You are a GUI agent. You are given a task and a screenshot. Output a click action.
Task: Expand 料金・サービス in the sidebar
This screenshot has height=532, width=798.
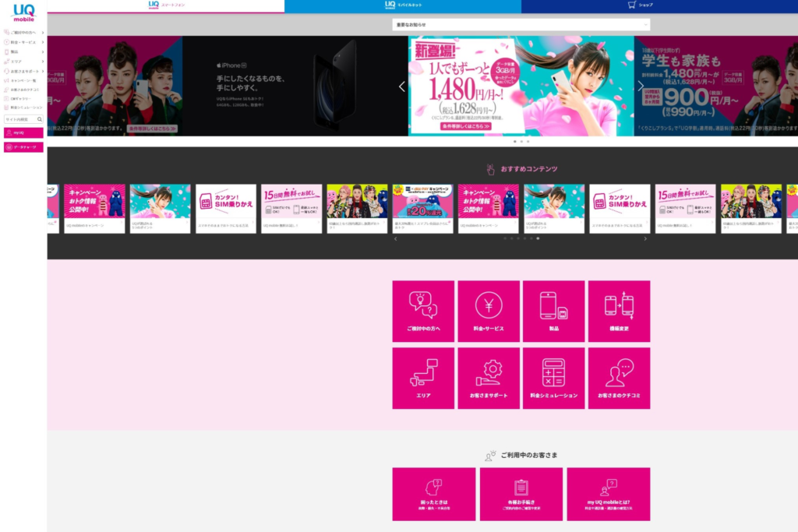pos(23,42)
